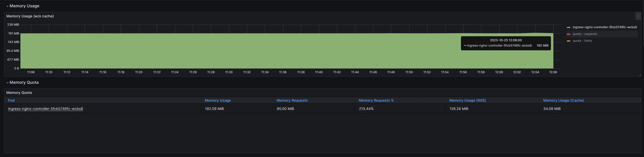The height and width of the screenshot is (157, 644).
Task: Collapse the Memory Usage row chevron
Action: tap(8, 6)
